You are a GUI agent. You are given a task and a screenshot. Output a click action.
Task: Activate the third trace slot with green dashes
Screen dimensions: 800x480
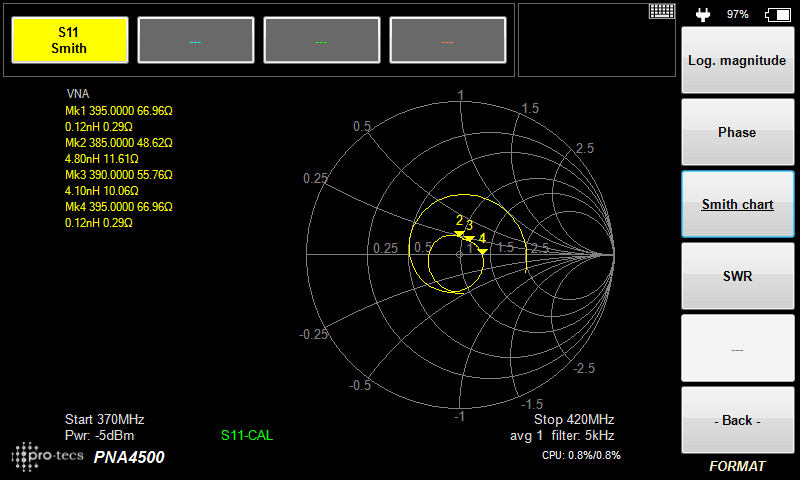point(321,40)
